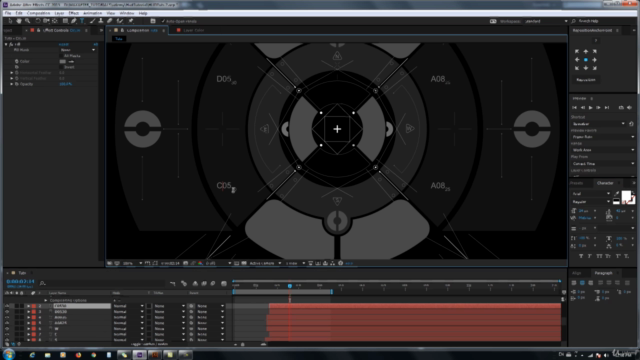Open the Preview Shortcut dropdown
This screenshot has height=360, width=640.
click(598, 124)
